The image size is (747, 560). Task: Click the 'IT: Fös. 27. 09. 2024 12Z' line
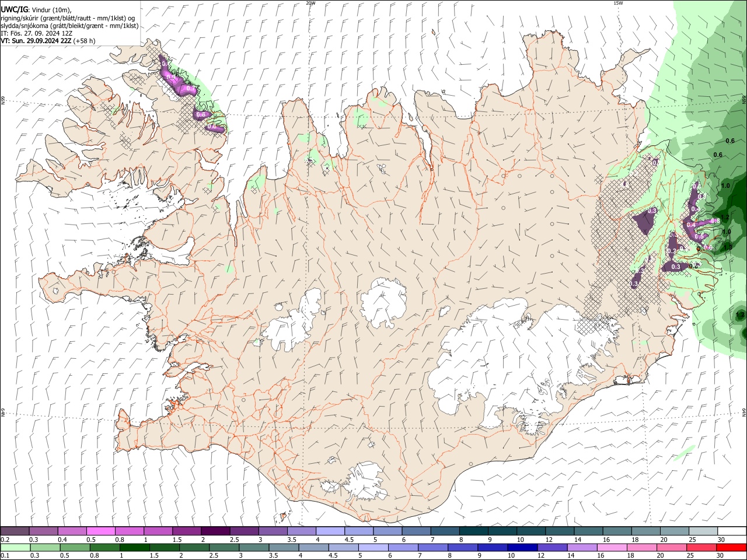pos(36,33)
